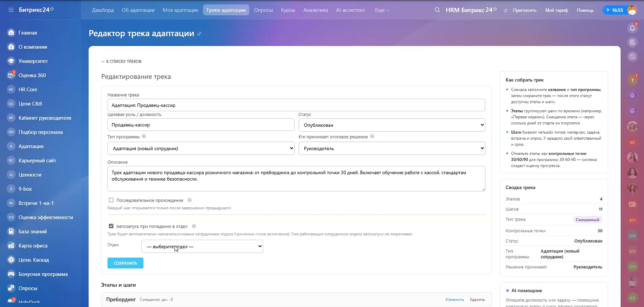Click the search magnifier icon
Viewport: 644px width, 307px height.
(437, 10)
